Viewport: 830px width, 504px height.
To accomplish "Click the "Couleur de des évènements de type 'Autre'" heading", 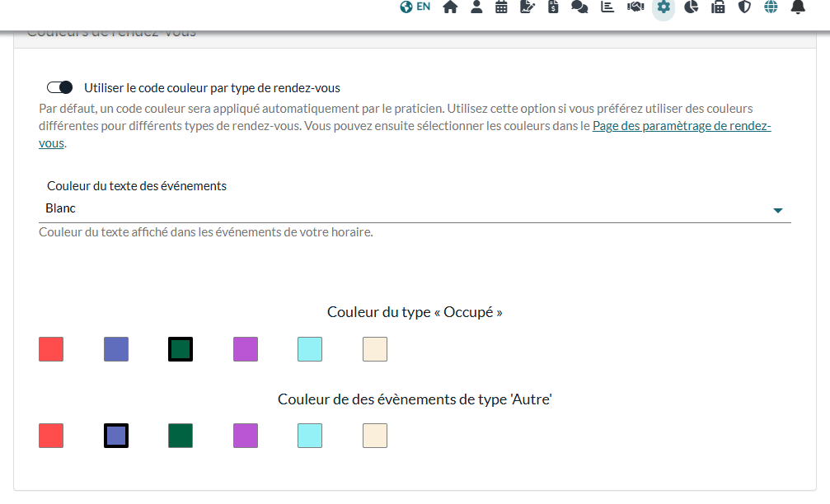I will pyautogui.click(x=415, y=399).
